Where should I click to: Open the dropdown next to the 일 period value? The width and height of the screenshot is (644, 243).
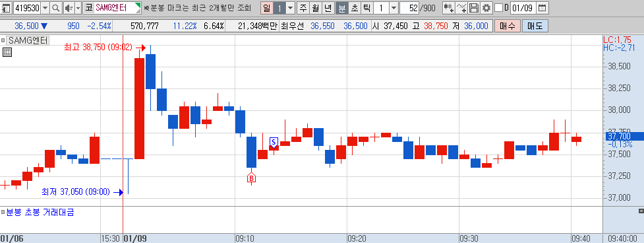click(290, 8)
